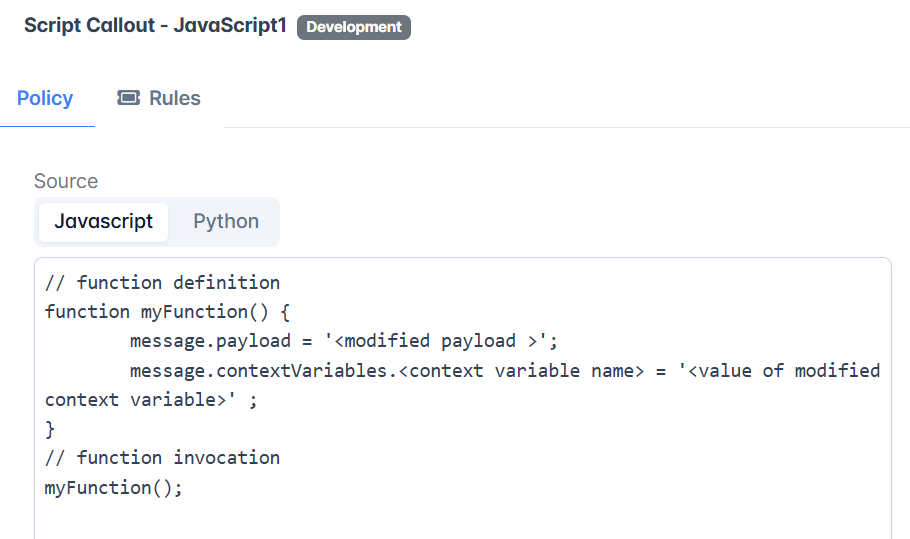The height and width of the screenshot is (539, 910).
Task: Place cursor on '// function invocation' comment
Action: coord(162,458)
